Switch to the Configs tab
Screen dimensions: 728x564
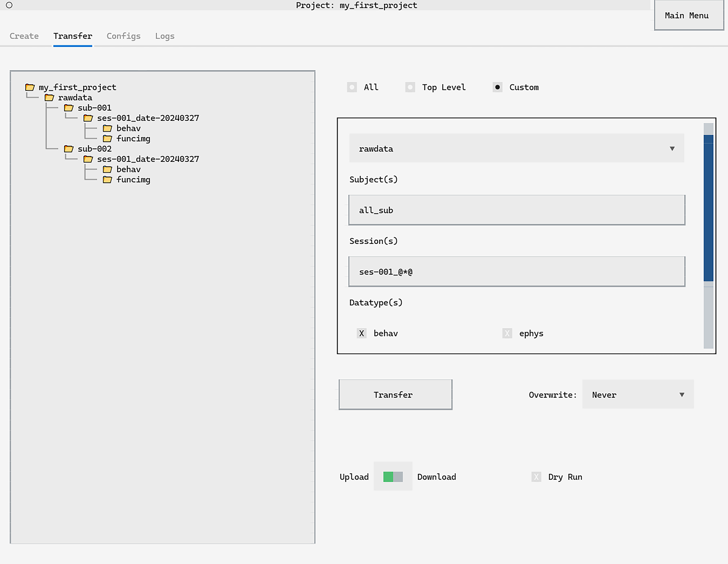[x=123, y=36]
